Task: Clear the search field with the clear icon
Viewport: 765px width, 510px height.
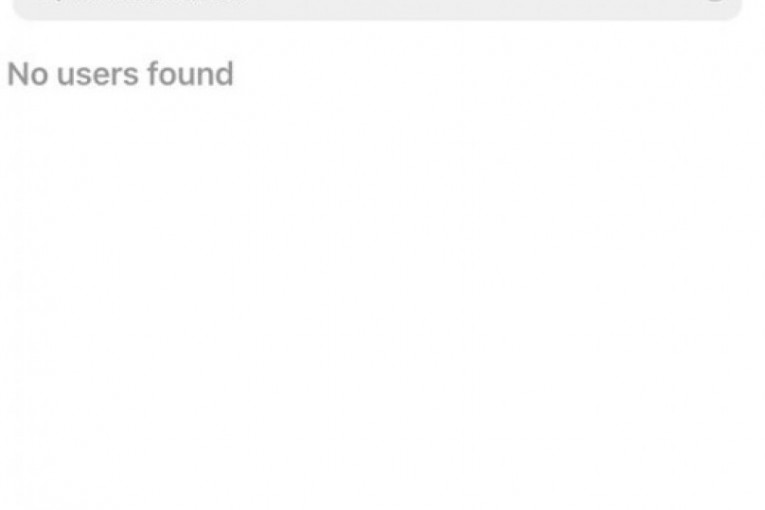Action: point(714,1)
